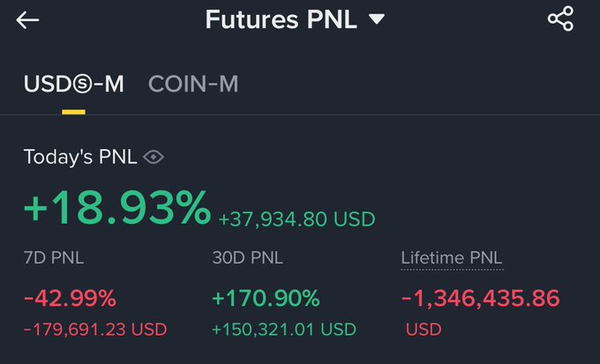
Task: Tap the -179,691.23 USD amount
Action: point(95,330)
